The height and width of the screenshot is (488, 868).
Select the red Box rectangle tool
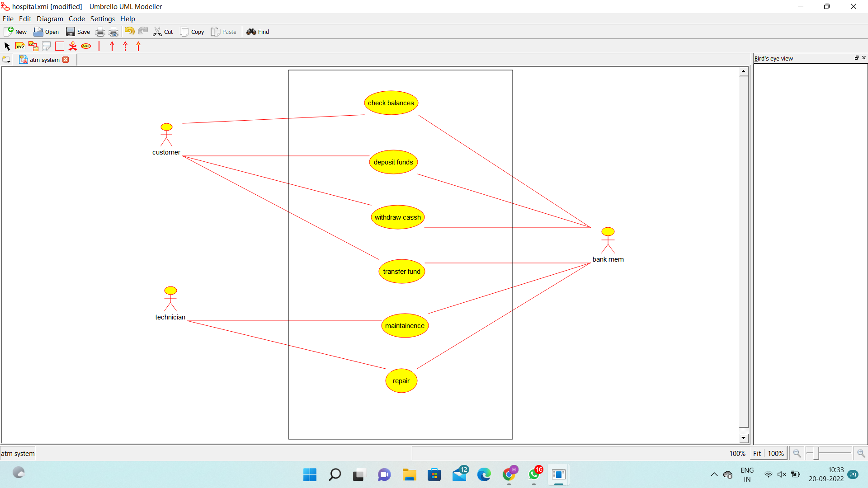coord(59,46)
